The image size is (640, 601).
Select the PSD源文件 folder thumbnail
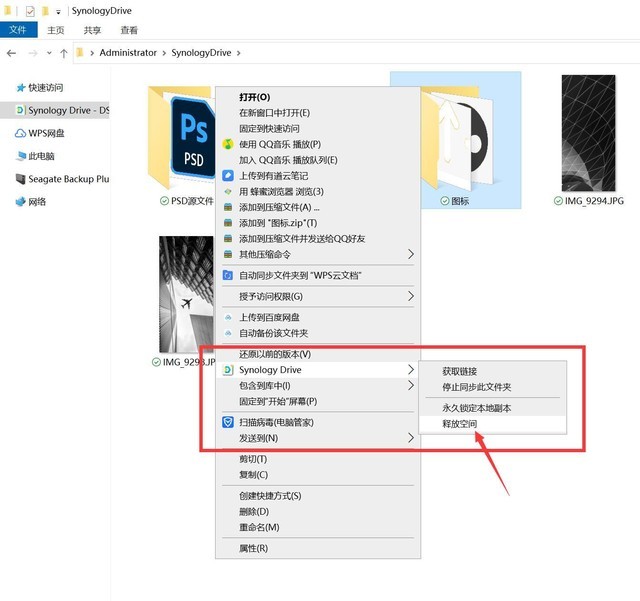coord(181,138)
